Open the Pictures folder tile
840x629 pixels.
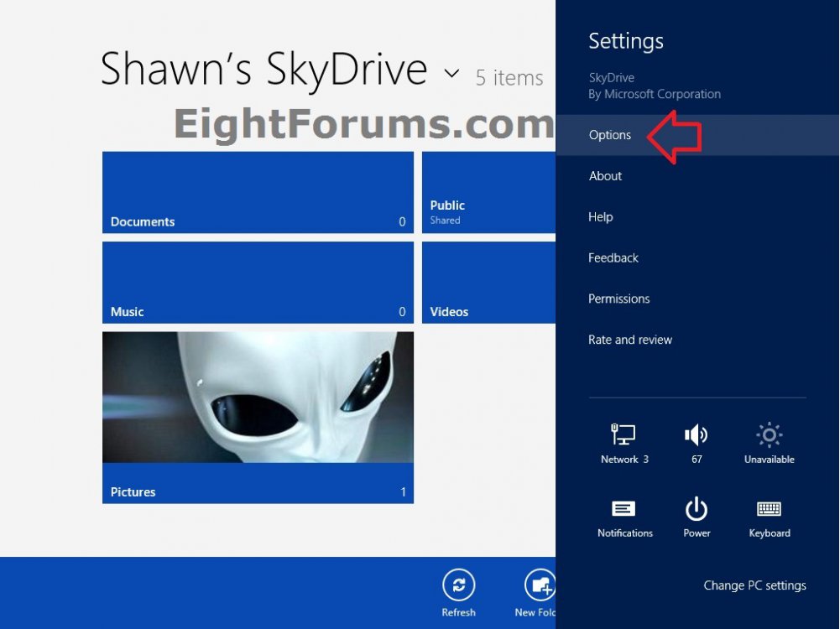coord(257,415)
